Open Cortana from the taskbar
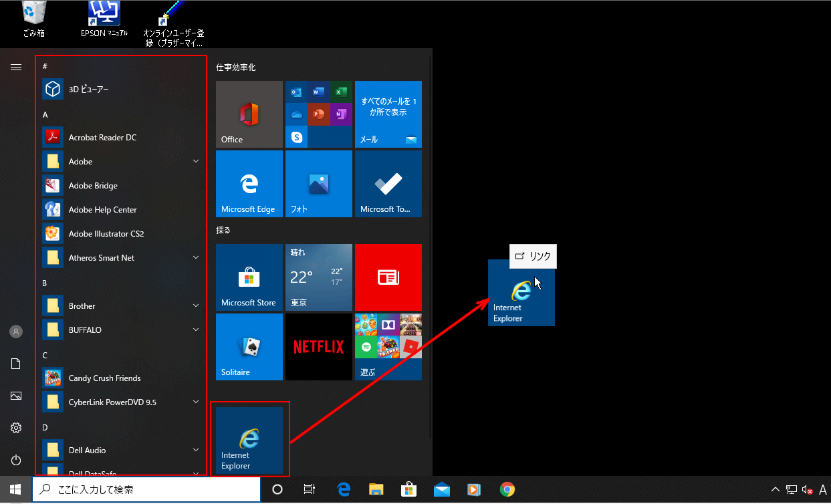The image size is (831, 504). [x=277, y=490]
